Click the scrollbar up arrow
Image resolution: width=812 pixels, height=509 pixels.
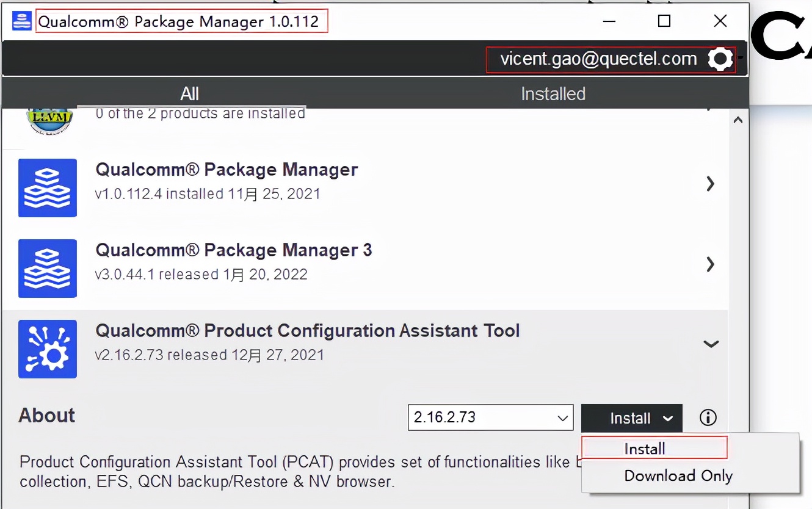coord(738,120)
